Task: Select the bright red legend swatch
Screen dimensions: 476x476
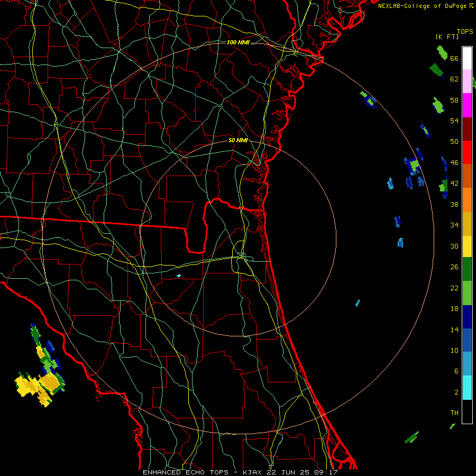Action: coord(467,152)
